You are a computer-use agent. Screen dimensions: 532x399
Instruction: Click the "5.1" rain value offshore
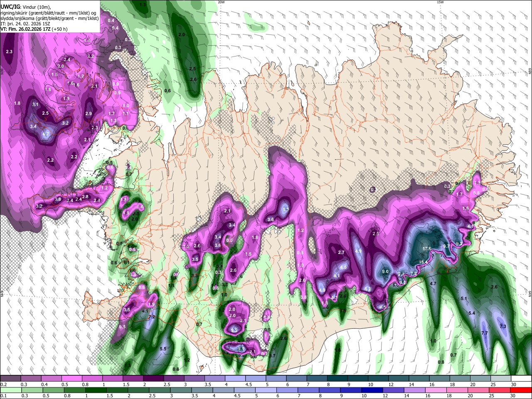pyautogui.click(x=464, y=299)
